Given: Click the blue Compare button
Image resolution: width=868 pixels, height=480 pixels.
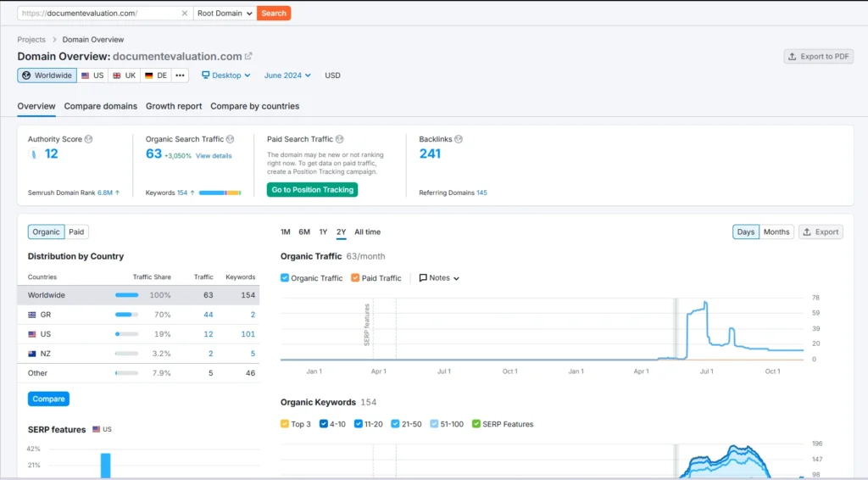Looking at the screenshot, I should (x=48, y=399).
